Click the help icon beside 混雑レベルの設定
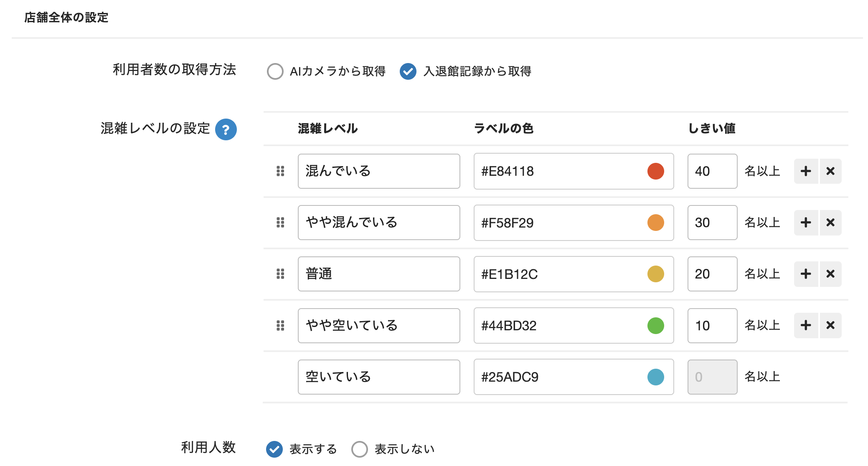868x466 pixels. pyautogui.click(x=226, y=129)
